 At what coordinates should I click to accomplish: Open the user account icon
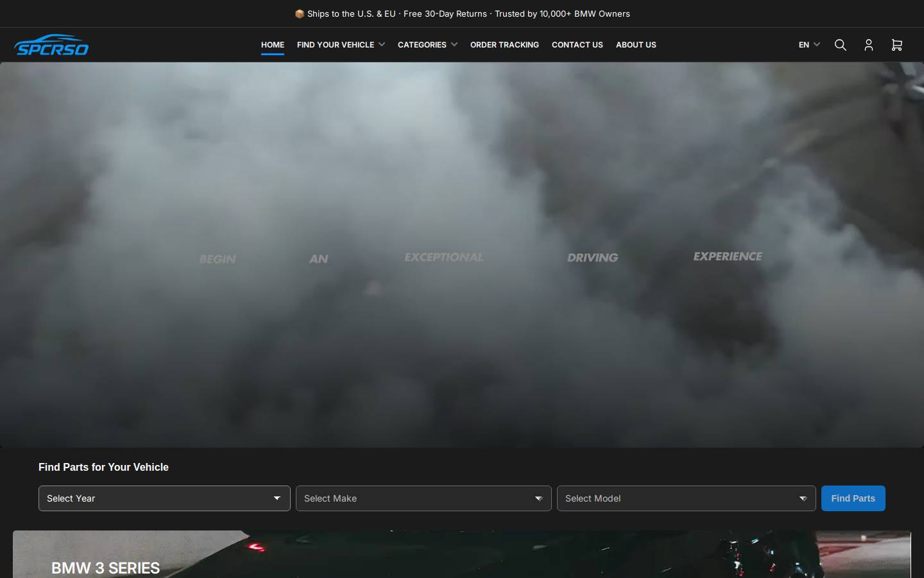pyautogui.click(x=868, y=45)
